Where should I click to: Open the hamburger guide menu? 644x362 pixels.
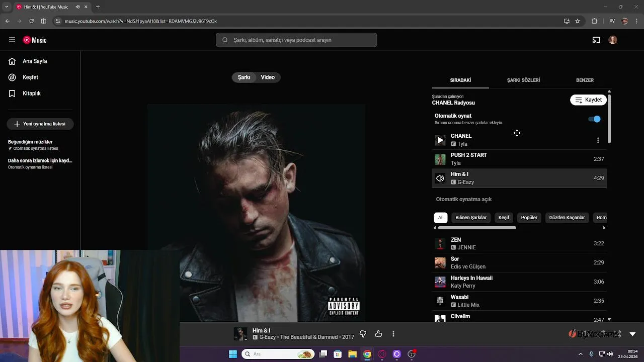pyautogui.click(x=12, y=40)
